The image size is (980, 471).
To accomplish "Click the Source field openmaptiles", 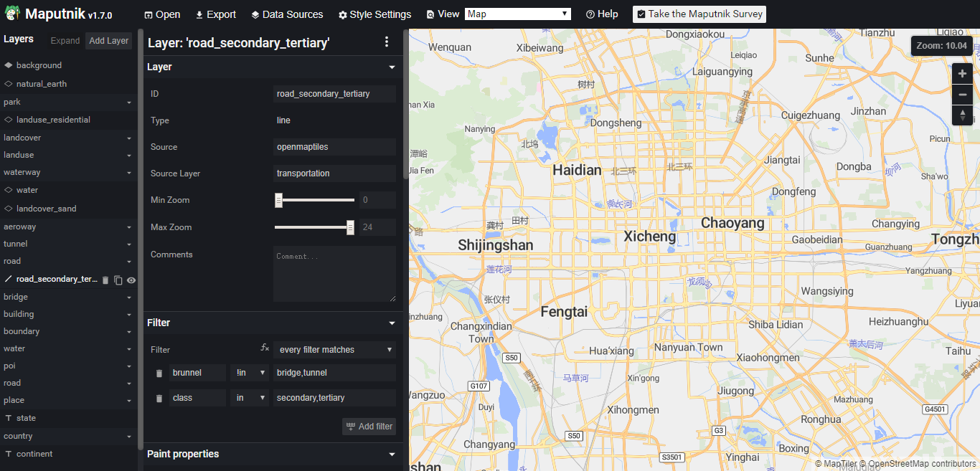I will 334,147.
